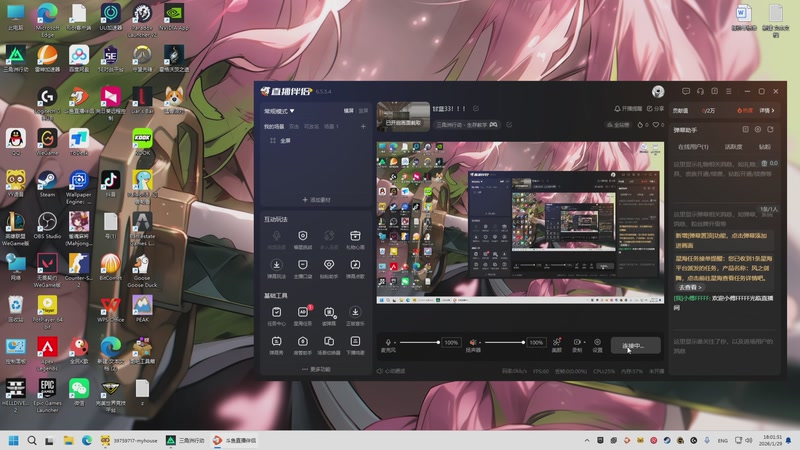Open the 弹幕玩法 download icon

[277, 265]
